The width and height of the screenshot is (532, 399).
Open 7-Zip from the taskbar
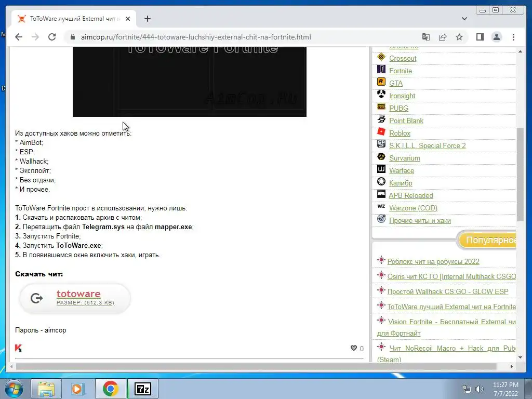point(142,389)
